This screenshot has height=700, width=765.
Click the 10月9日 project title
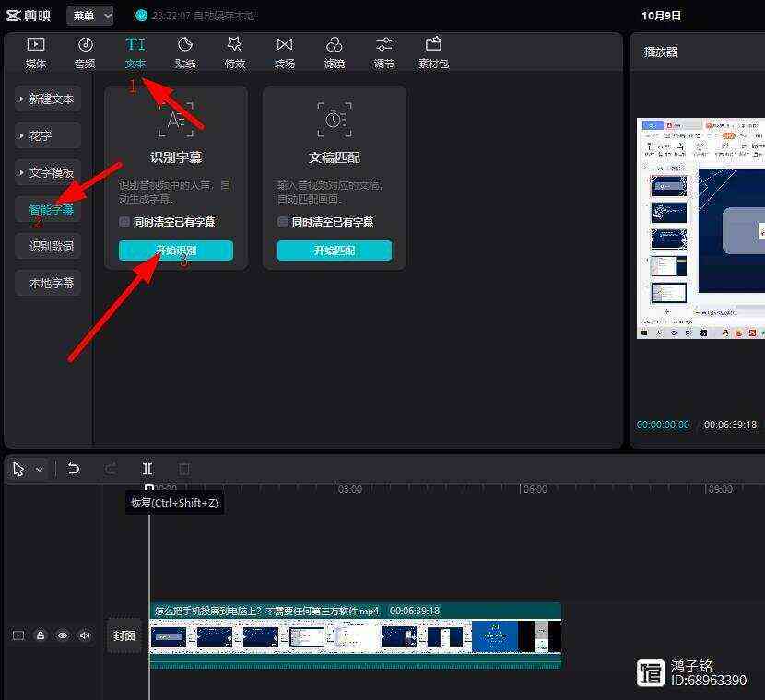(x=661, y=16)
